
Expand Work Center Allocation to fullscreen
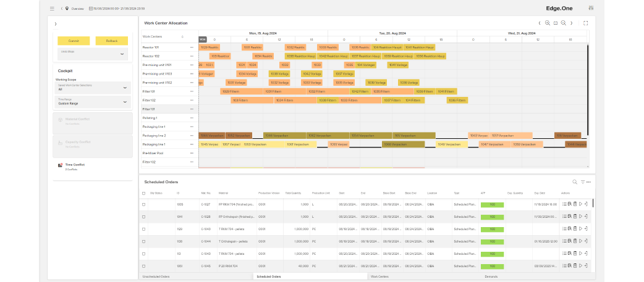(x=585, y=23)
